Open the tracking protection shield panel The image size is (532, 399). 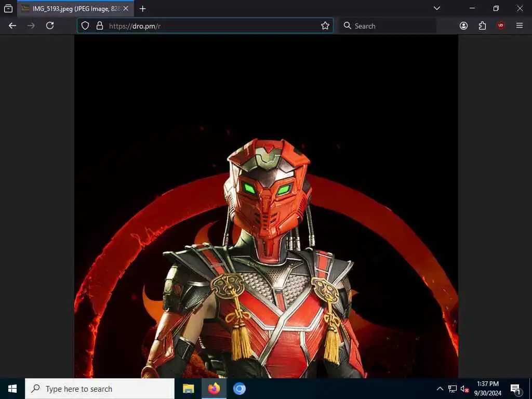pyautogui.click(x=85, y=26)
